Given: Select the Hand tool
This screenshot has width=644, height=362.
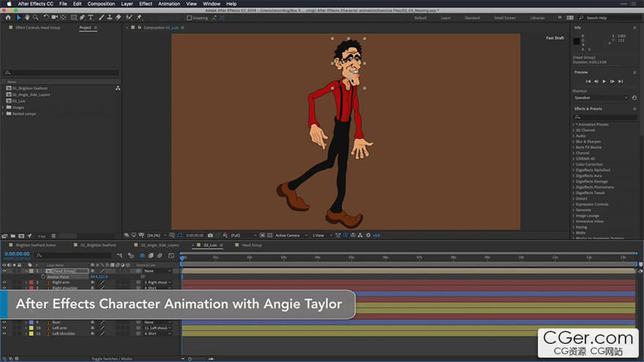Looking at the screenshot, I should tap(27, 18).
